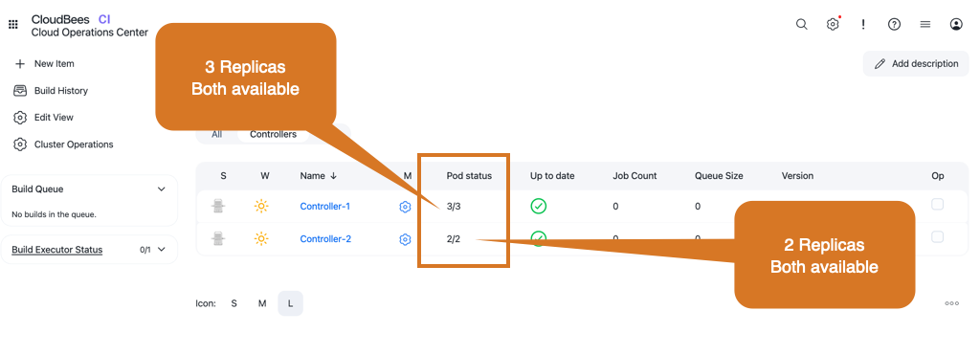Check the Op checkbox for Controller-1

click(x=938, y=205)
